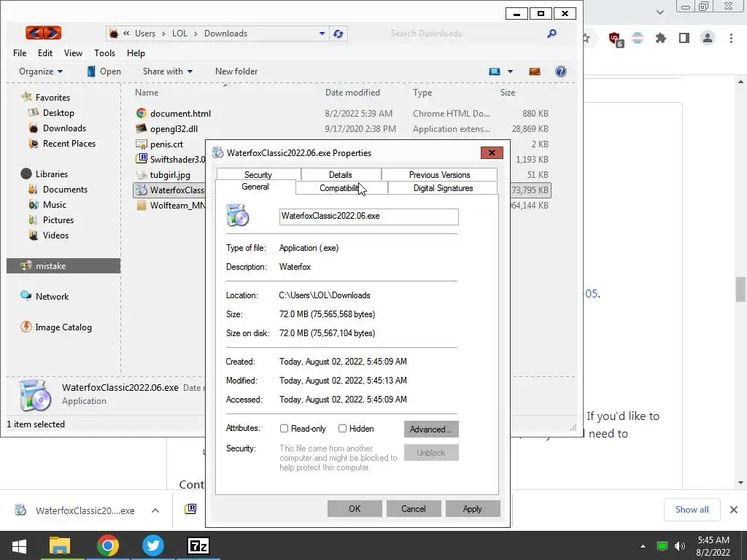Open File Explorer from the taskbar

(x=60, y=545)
